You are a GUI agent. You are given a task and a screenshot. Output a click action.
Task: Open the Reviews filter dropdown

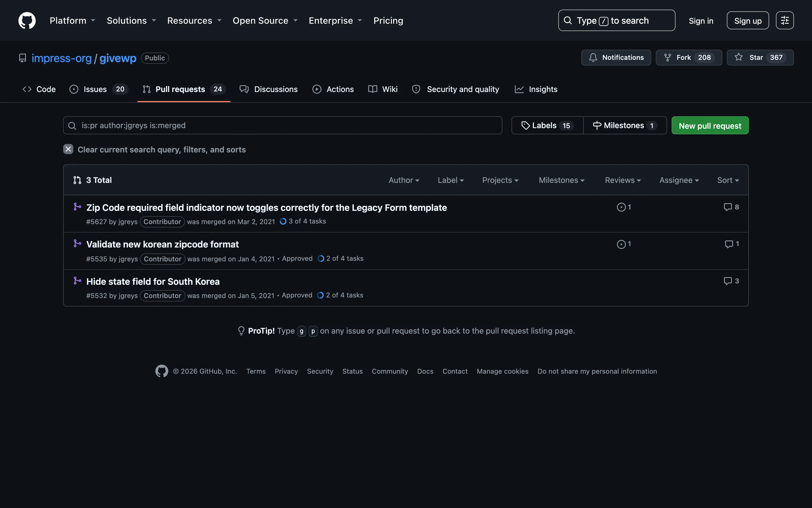coord(623,180)
